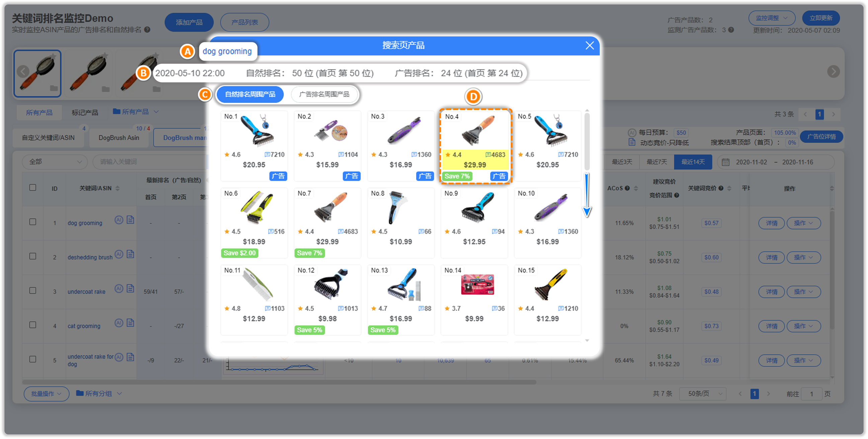868x439 pixels.
Task: Select the 最近7天 time range tab
Action: pos(656,162)
